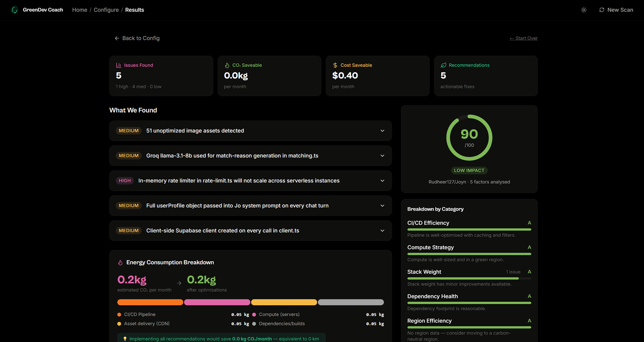Click the Energy Consumption Breakdown flame icon

(x=120, y=262)
